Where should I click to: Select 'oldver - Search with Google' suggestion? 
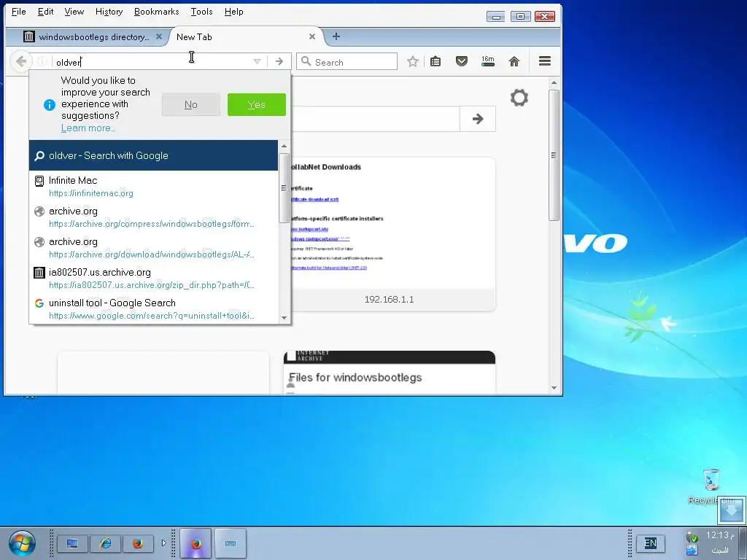(153, 155)
